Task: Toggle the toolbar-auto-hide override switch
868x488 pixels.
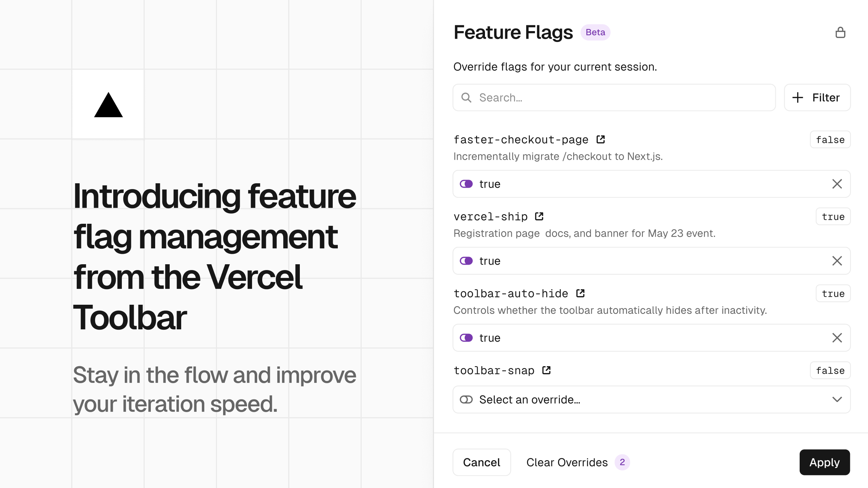Action: pos(466,338)
